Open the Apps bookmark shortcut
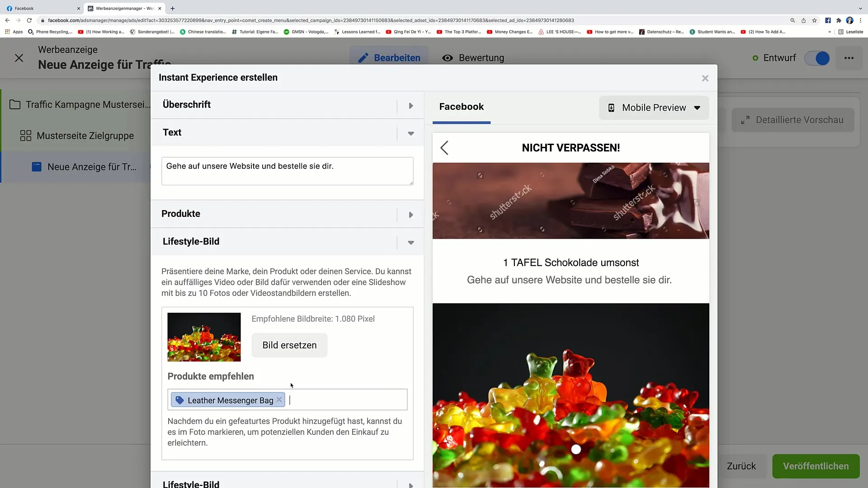This screenshot has width=868, height=488. [14, 32]
